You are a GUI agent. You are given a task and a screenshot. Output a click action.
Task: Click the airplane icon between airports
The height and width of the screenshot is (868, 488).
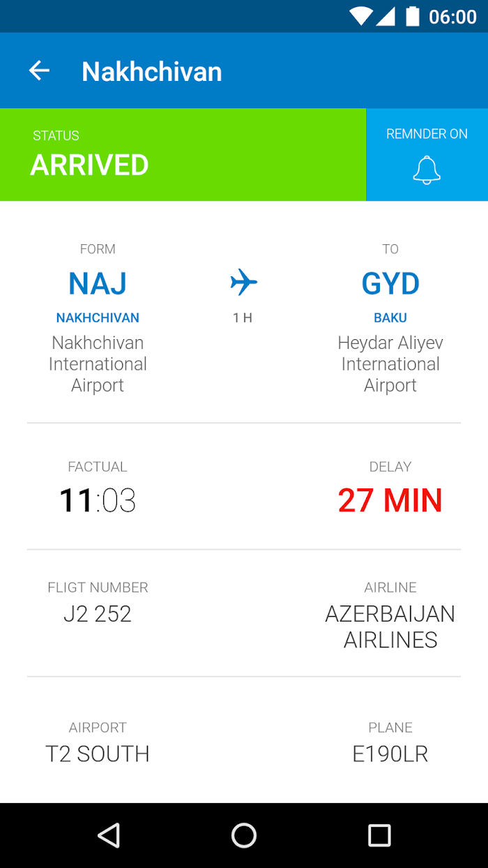pos(243,283)
